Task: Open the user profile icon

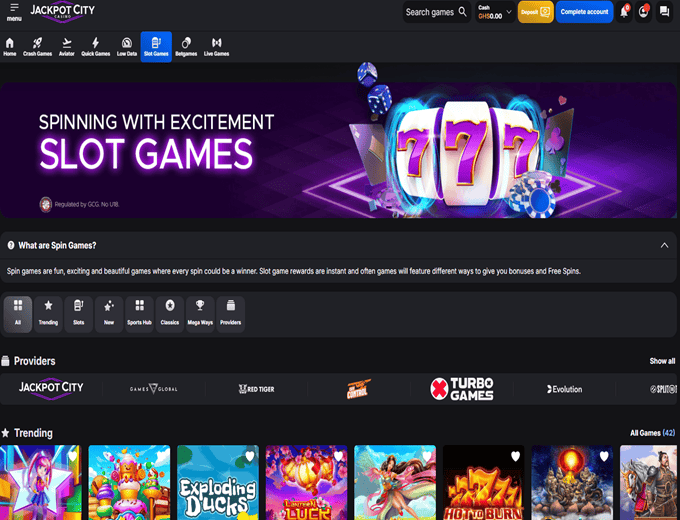Action: tap(644, 12)
